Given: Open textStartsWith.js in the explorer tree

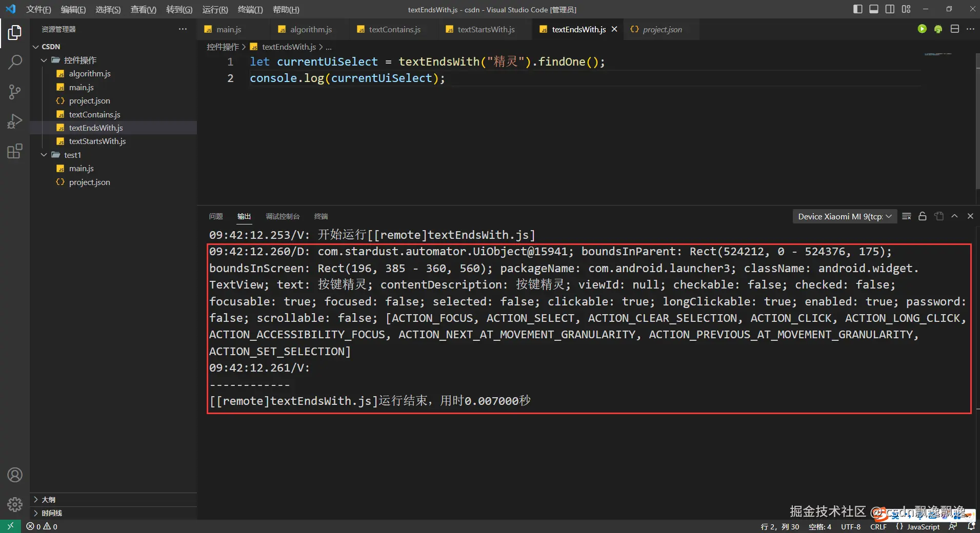Looking at the screenshot, I should [x=97, y=141].
